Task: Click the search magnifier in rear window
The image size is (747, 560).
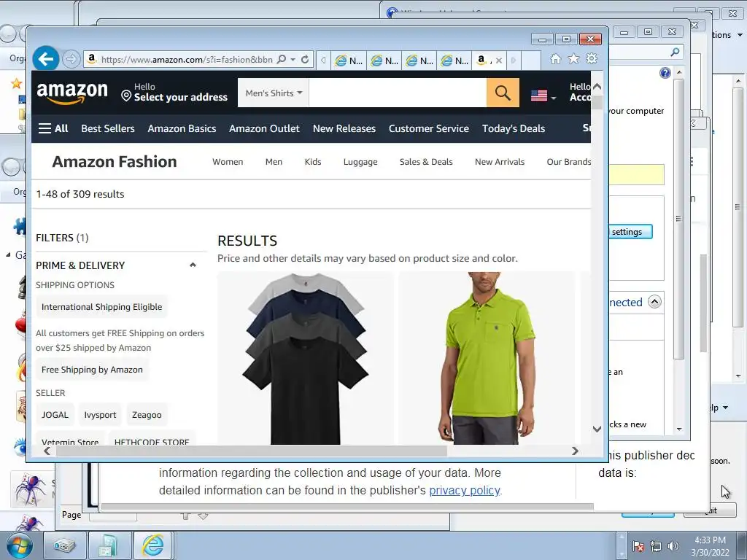Action: tap(675, 52)
